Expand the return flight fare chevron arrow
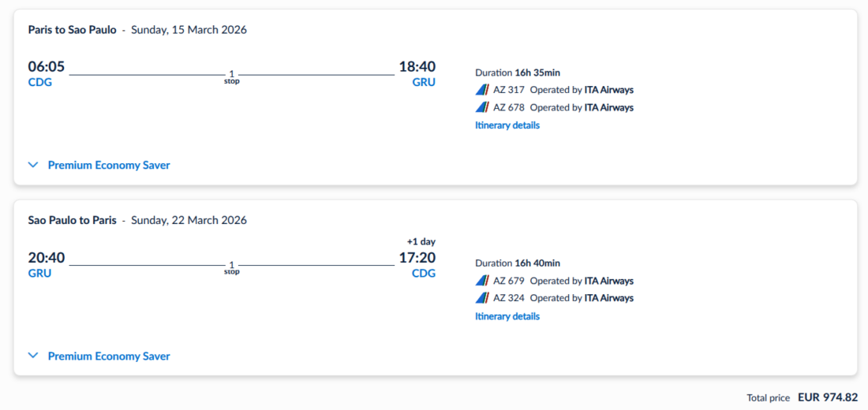Image resolution: width=868 pixels, height=410 pixels. (33, 356)
